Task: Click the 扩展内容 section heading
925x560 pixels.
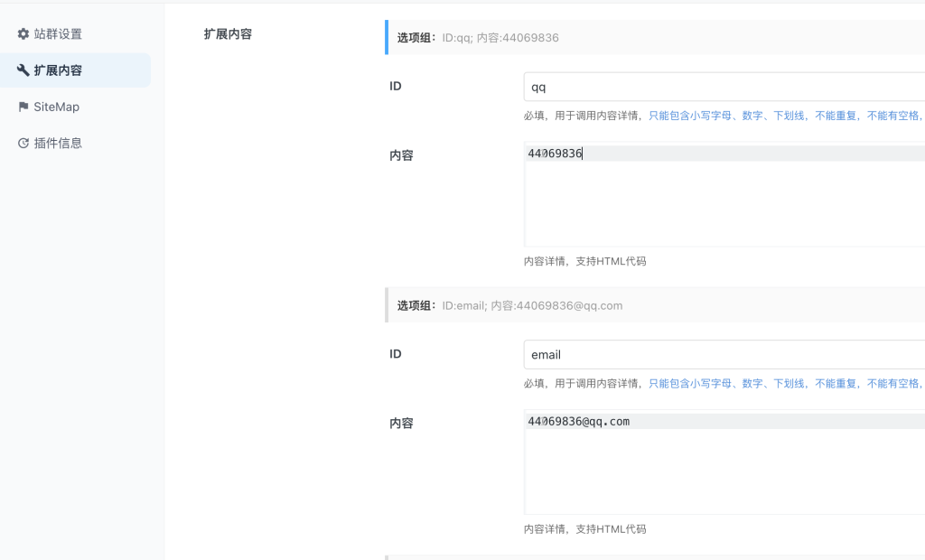Action: [x=228, y=34]
